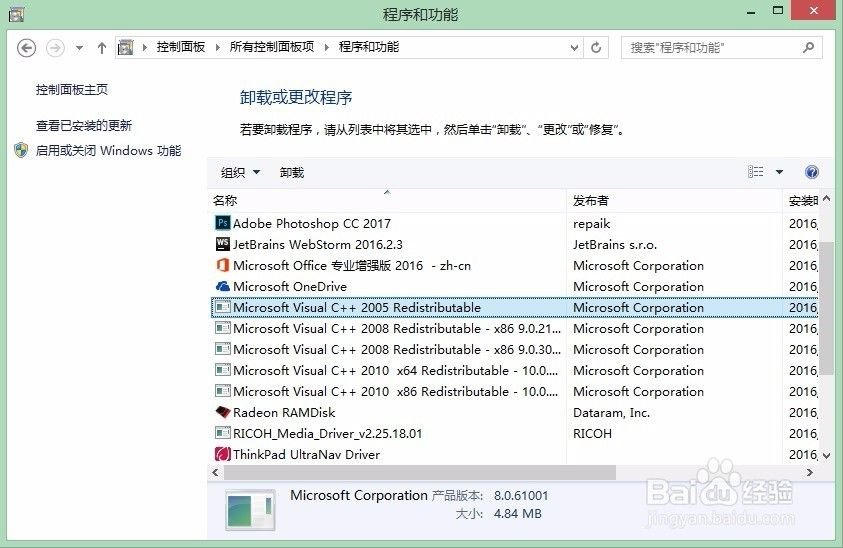Open 启用或关闭 Windows 功能 link
This screenshot has height=548, width=843.
click(108, 151)
